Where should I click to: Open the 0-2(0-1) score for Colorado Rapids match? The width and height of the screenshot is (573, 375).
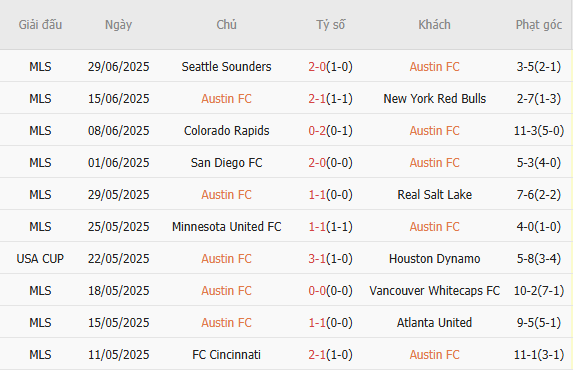(x=330, y=131)
